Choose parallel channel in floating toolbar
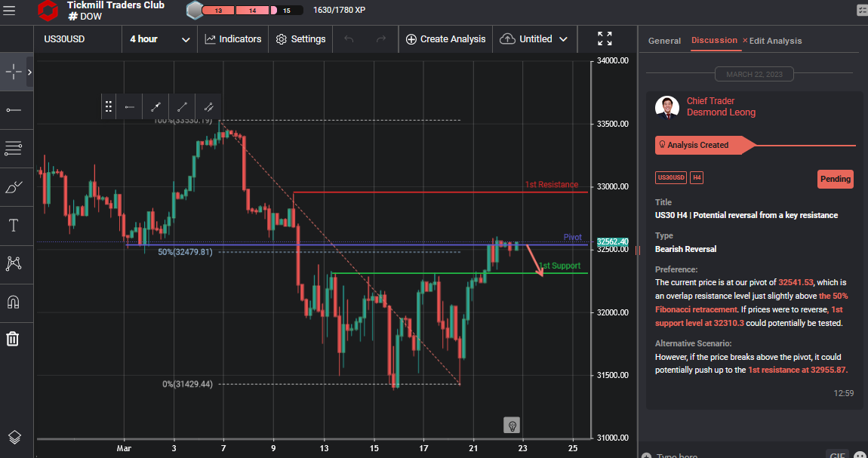This screenshot has width=868, height=458. point(208,106)
